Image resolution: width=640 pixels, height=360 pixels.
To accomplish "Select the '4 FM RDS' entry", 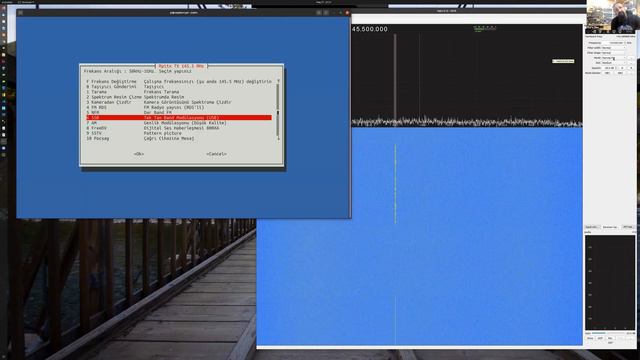I will pos(179,107).
